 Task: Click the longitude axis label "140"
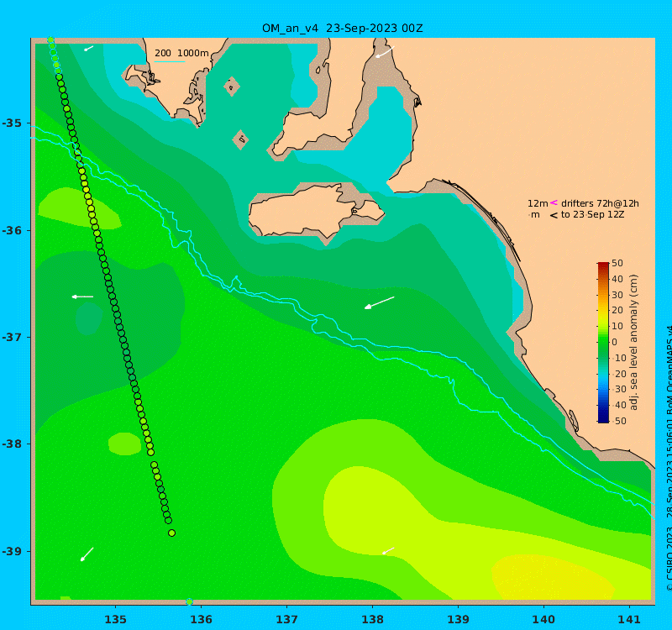[543, 619]
